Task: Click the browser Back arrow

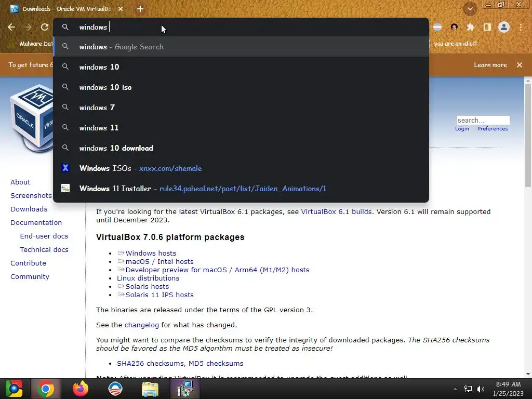Action: tap(11, 27)
